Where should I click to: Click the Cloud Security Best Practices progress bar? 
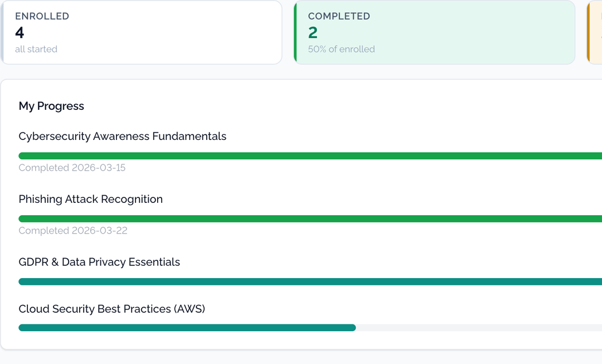(310, 328)
